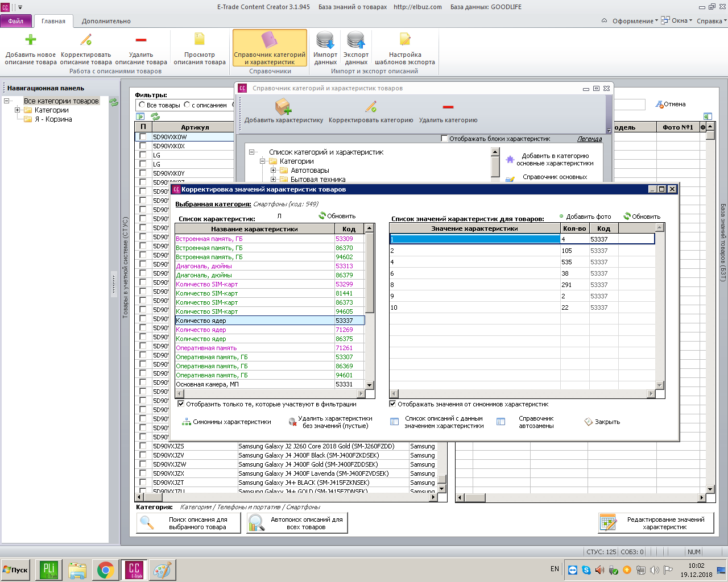Click Chrome icon in the taskbar
The height and width of the screenshot is (582, 728).
click(105, 570)
